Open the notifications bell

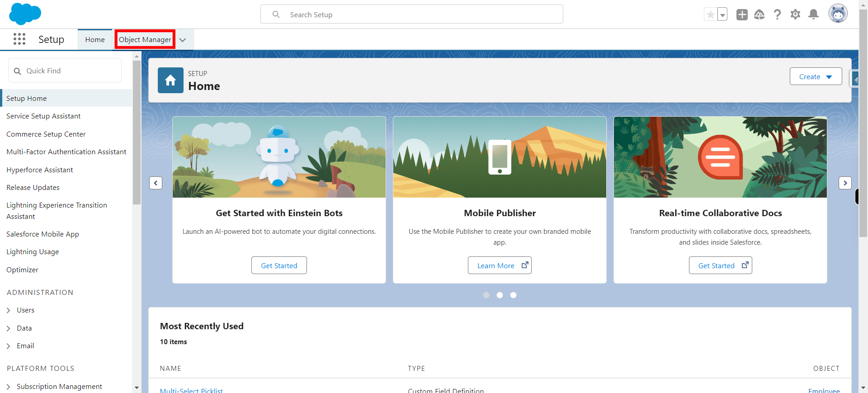click(813, 14)
